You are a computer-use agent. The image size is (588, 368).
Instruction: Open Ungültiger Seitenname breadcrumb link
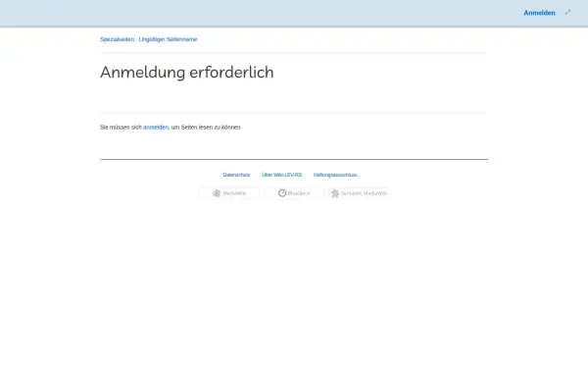coord(168,39)
